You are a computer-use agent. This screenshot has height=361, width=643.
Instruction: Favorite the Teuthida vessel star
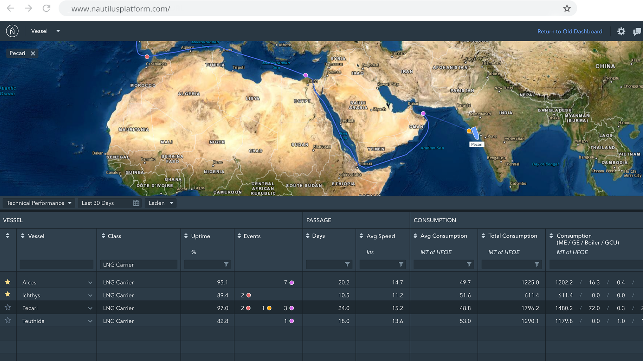point(7,320)
